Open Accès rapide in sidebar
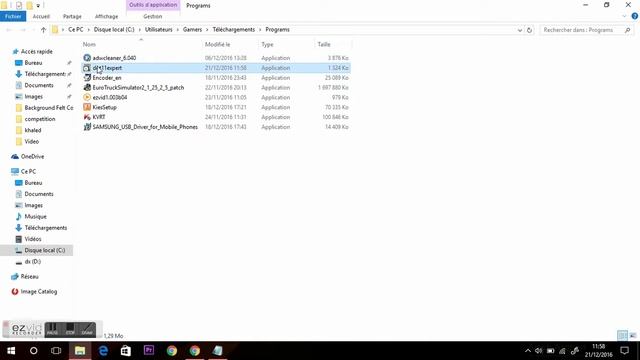Image resolution: width=640 pixels, height=360 pixels. [x=36, y=51]
